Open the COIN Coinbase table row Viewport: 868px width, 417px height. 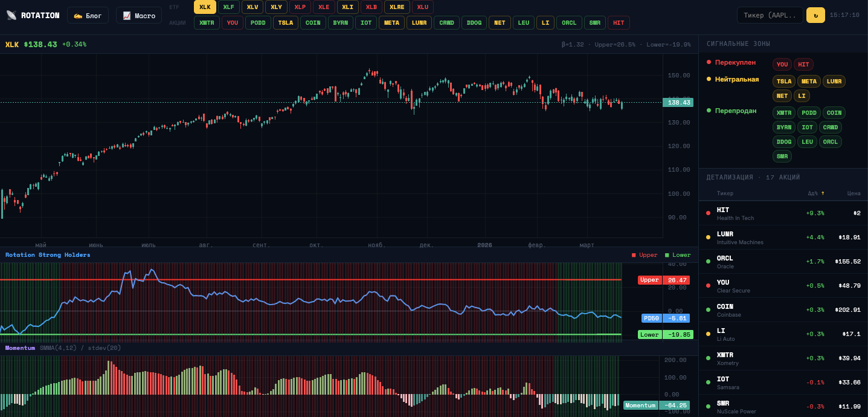783,310
